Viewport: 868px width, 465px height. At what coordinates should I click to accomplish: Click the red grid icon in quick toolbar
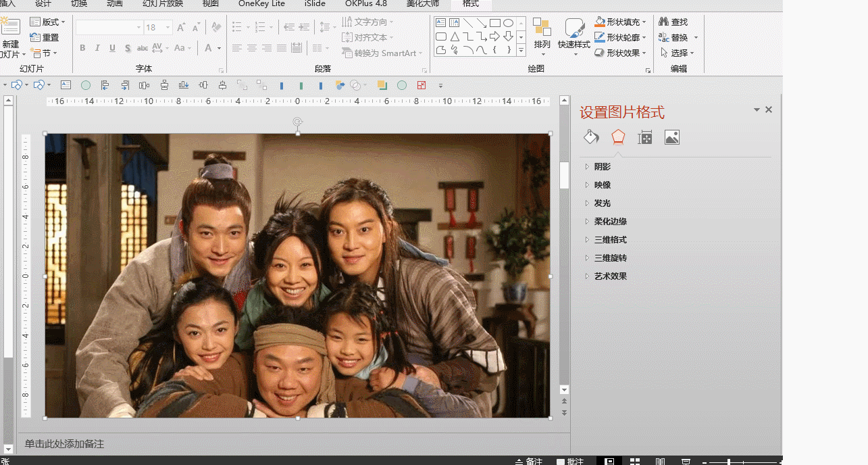(422, 85)
